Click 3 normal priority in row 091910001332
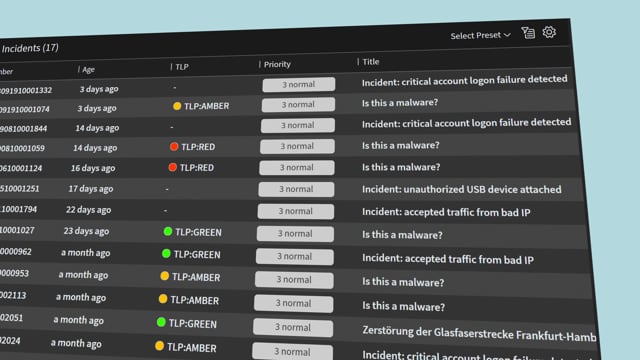 pyautogui.click(x=299, y=84)
